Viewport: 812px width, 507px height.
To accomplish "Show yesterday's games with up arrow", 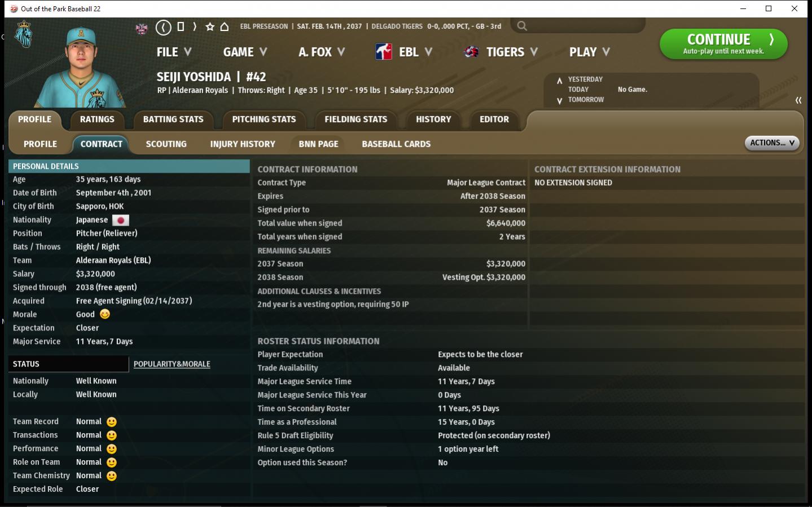I will [559, 80].
